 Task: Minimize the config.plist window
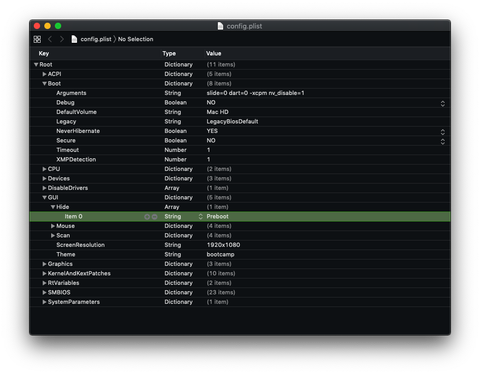pos(47,26)
